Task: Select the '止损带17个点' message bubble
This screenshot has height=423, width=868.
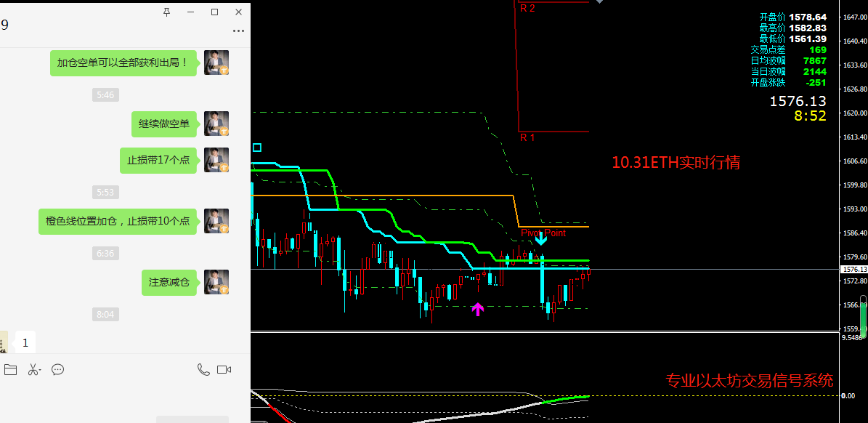Action: 158,160
